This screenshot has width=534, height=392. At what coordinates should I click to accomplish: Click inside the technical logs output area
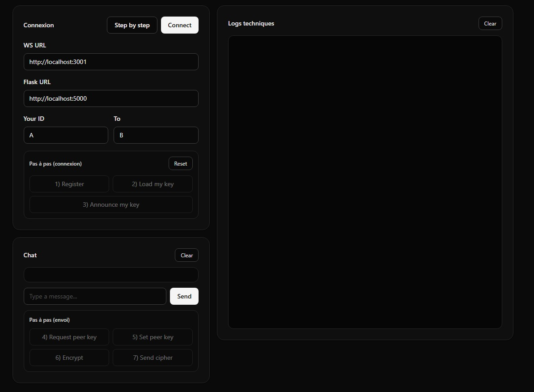(x=365, y=182)
